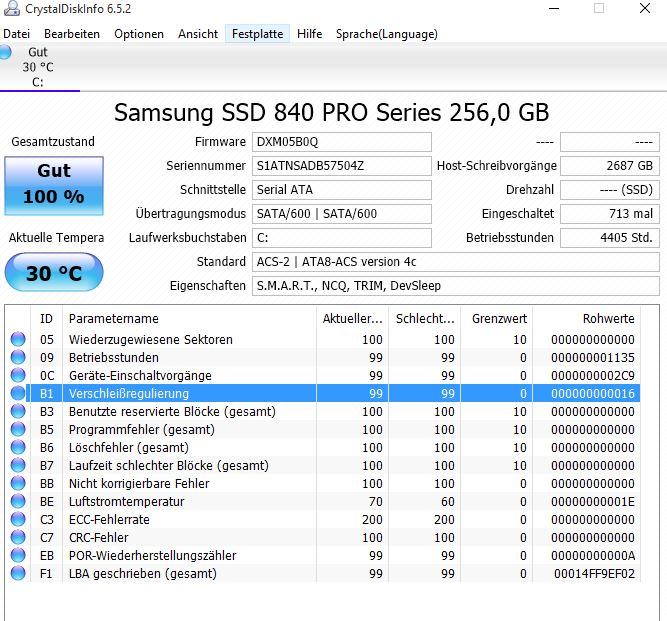Image resolution: width=667 pixels, height=621 pixels.
Task: Select the Laufzeit schlechter Blöcke (gesamt) name
Action: pos(169,466)
